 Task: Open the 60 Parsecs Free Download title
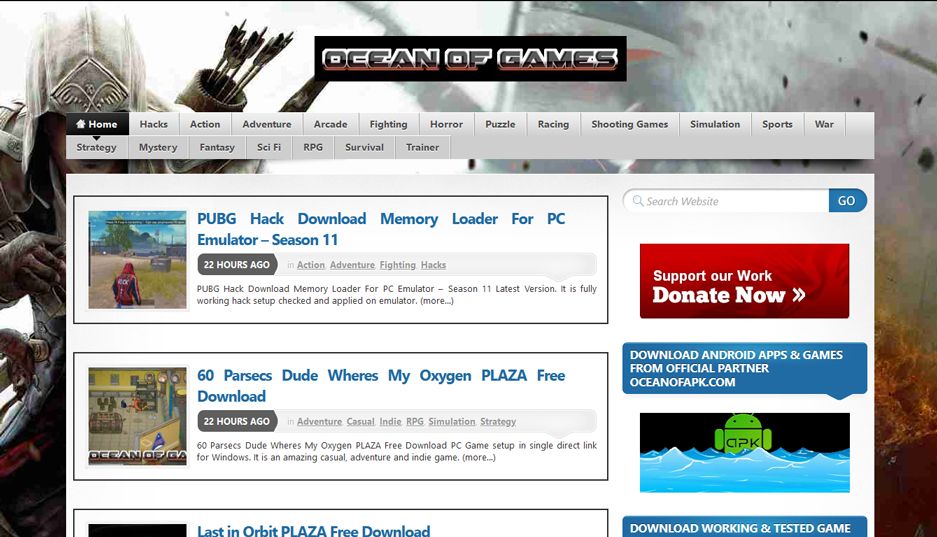tap(381, 385)
